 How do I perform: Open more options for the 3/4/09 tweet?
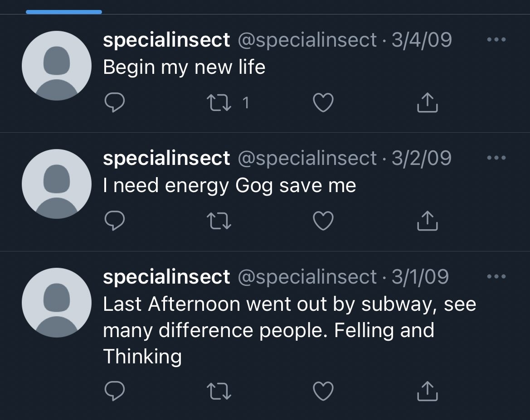coord(496,40)
